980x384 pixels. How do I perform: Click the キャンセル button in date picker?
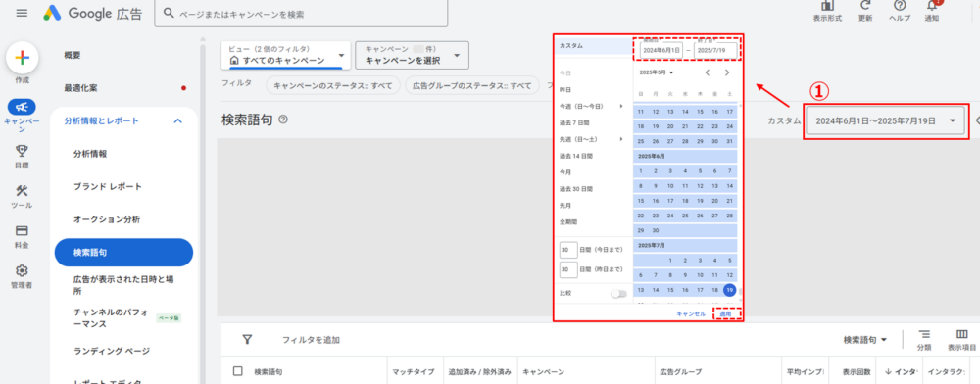691,314
